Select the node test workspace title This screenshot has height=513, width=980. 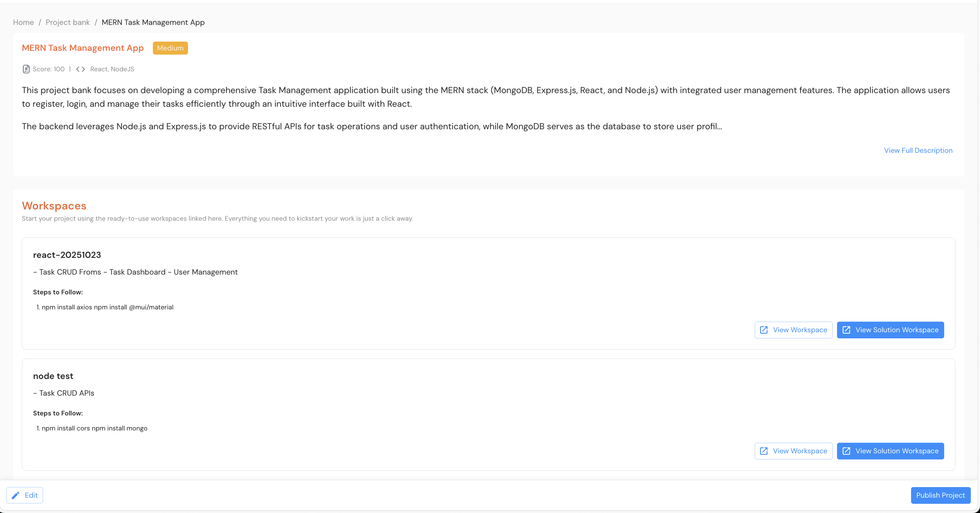(x=53, y=376)
